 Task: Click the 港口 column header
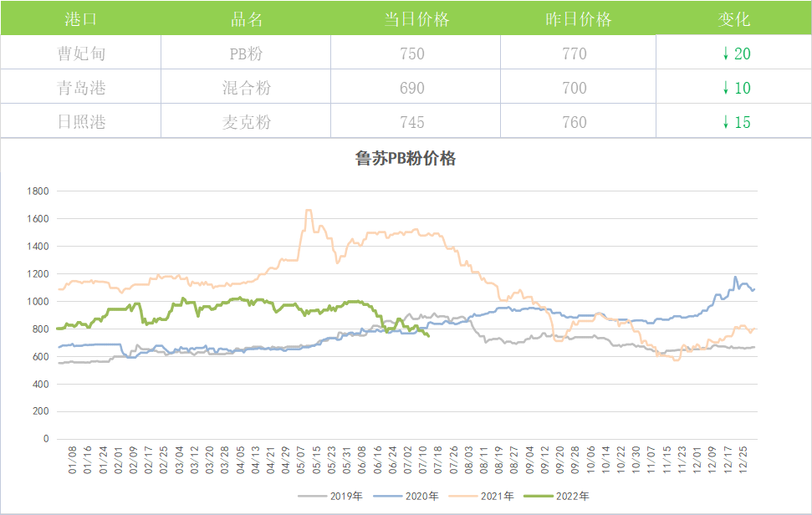tap(80, 19)
